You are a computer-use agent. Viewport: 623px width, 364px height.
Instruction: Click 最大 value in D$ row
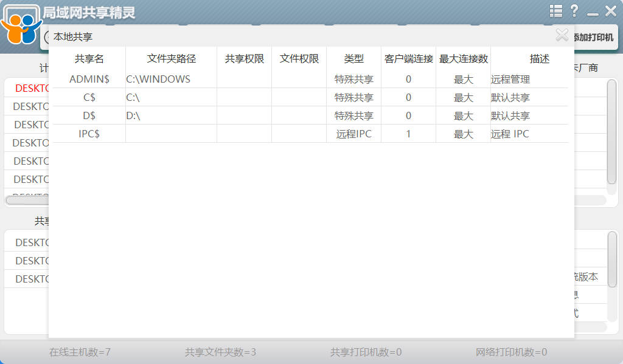pos(463,116)
